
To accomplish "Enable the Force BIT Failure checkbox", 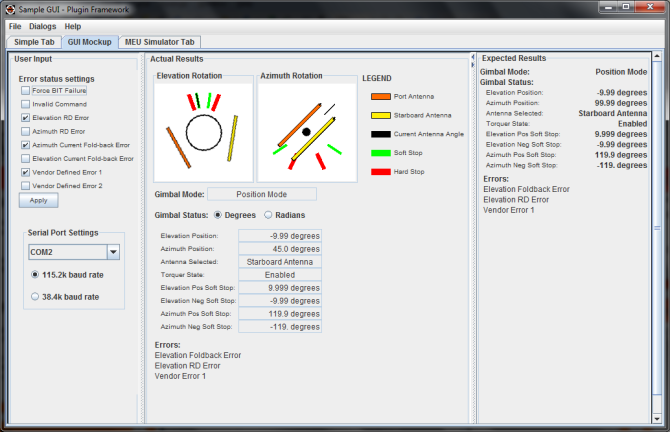I will coord(26,91).
